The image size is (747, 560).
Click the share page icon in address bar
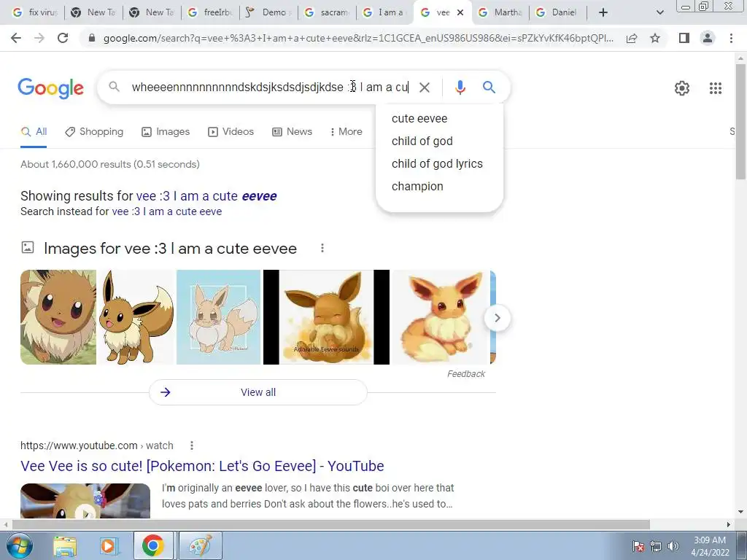click(632, 38)
